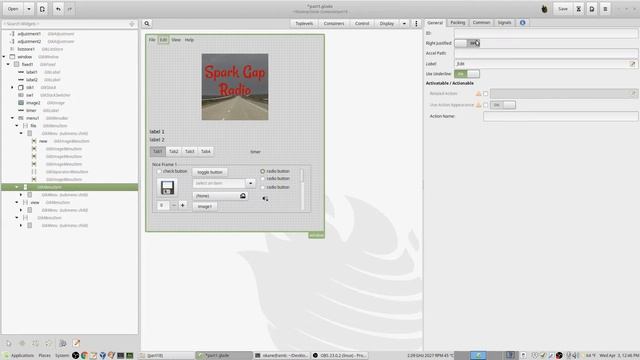This screenshot has height=360, width=640.
Task: Click inside the Search Widgets field
Action: (69, 24)
